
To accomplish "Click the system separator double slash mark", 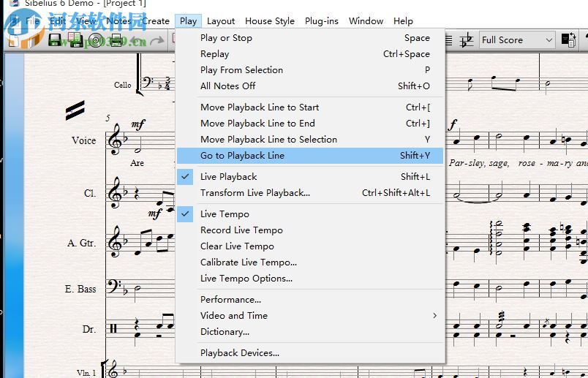I will pos(75,110).
